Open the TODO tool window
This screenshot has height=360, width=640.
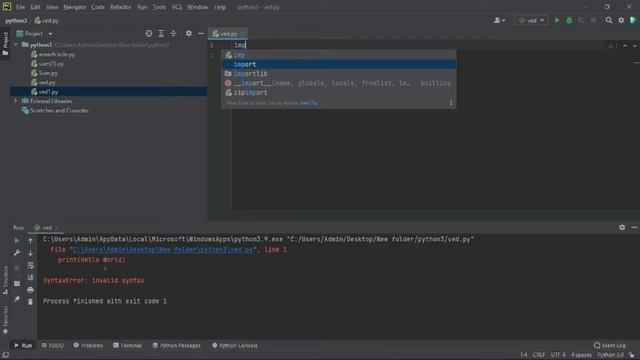53,345
